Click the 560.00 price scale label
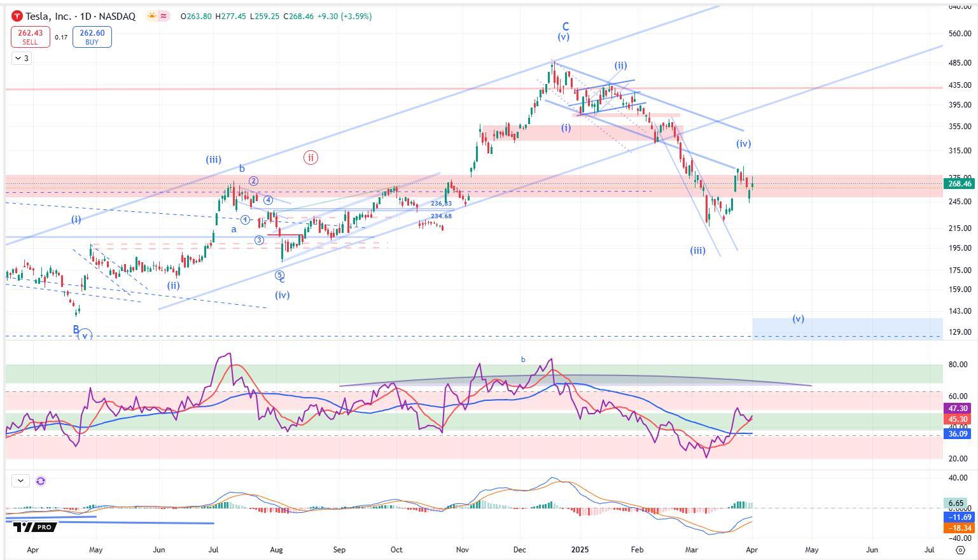This screenshot has width=978, height=560. point(960,34)
